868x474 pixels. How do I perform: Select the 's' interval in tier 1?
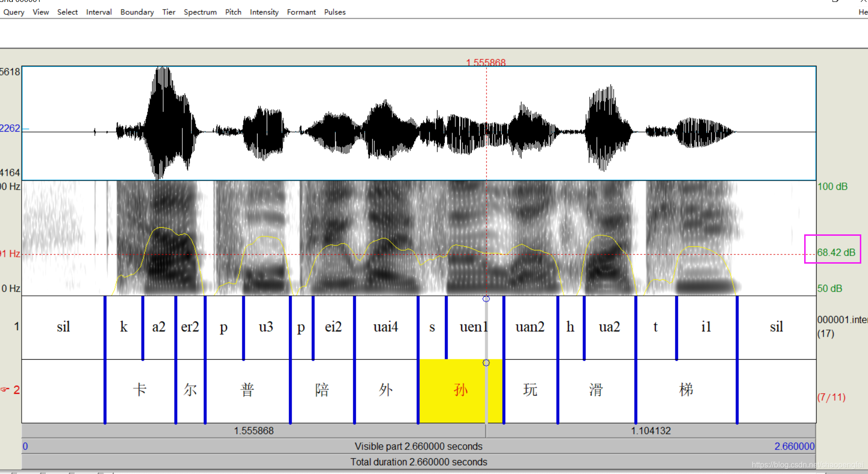[432, 327]
